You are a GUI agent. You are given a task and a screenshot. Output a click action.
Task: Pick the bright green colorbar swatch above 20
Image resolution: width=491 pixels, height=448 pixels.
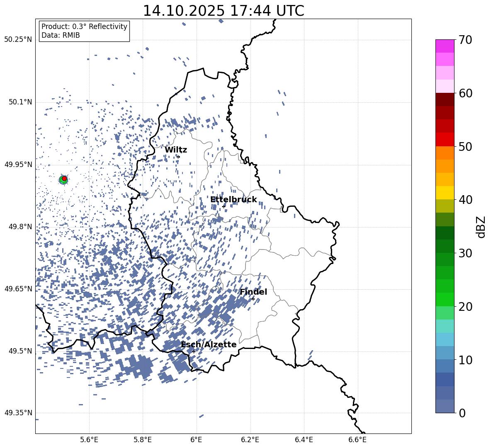pos(445,299)
